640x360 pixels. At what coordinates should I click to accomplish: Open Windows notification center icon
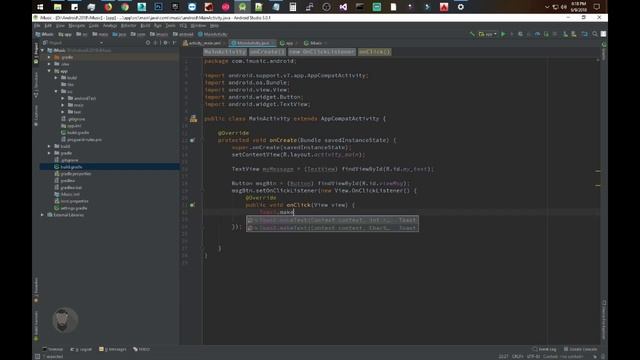[596, 7]
